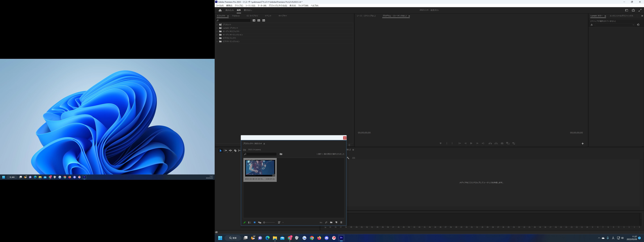Click the trash icon in the Project panel

[x=341, y=223]
